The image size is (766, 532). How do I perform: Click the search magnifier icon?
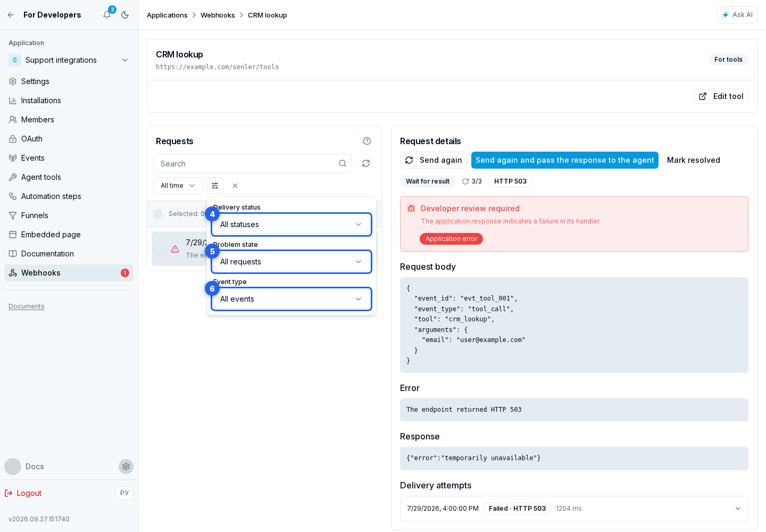(343, 163)
